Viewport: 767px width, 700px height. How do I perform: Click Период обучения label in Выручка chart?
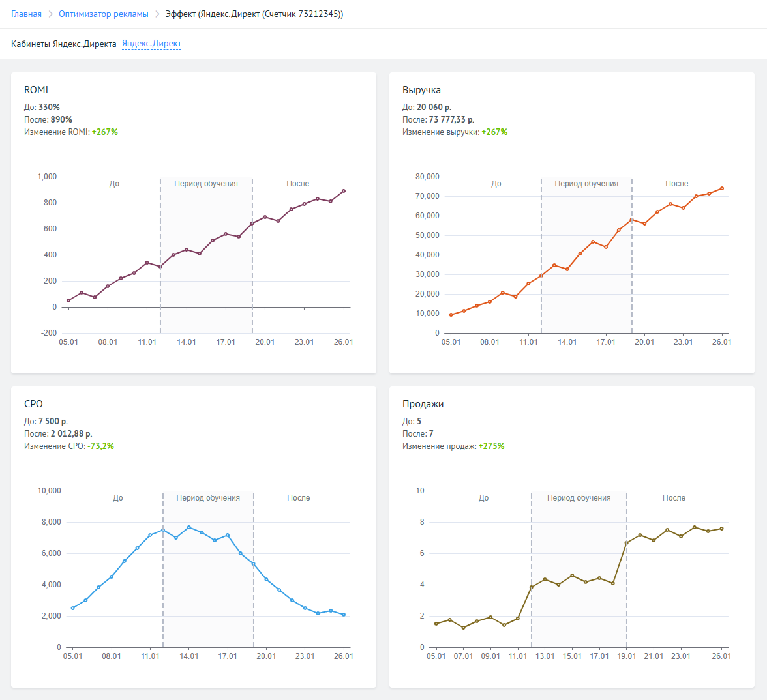pos(586,184)
